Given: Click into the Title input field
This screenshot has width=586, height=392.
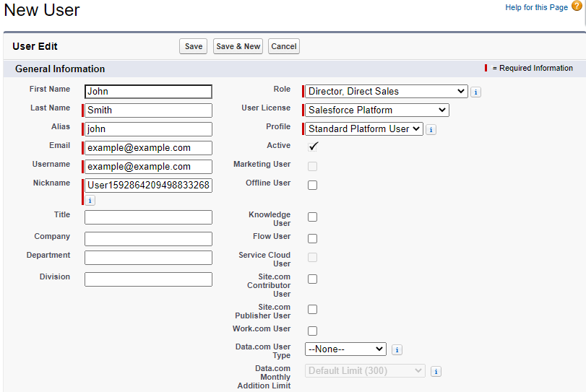Looking at the screenshot, I should 148,217.
